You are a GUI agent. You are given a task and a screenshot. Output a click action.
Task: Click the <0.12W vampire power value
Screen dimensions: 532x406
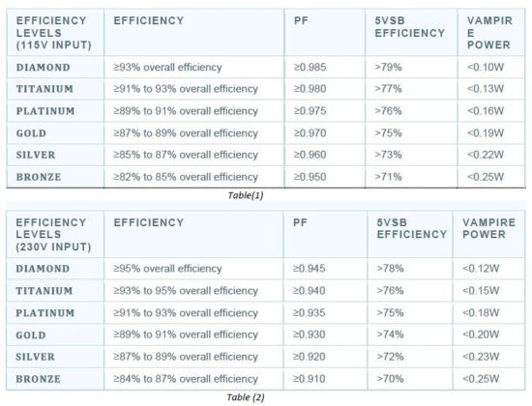(x=481, y=269)
